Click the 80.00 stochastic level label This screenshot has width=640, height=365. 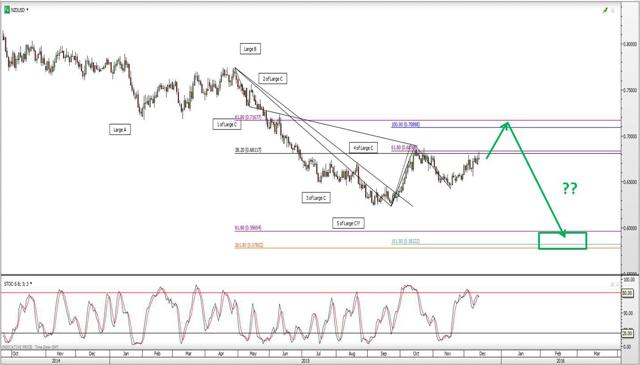click(x=627, y=293)
